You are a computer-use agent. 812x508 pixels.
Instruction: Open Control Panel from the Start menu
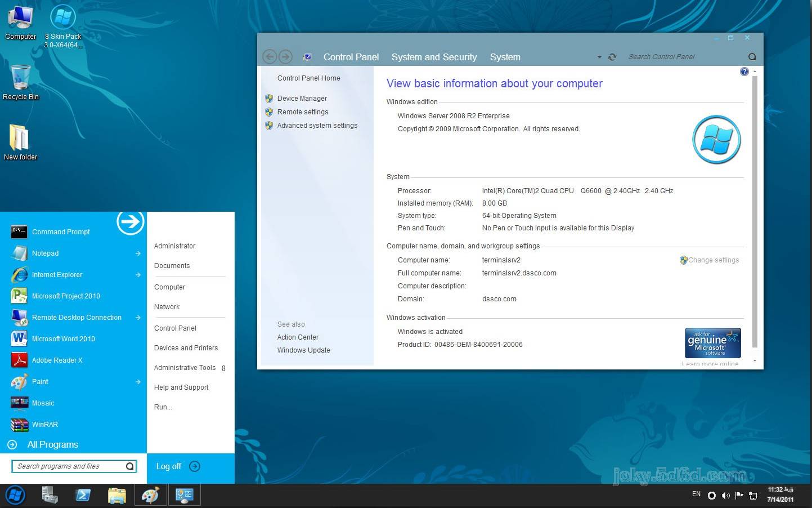(175, 328)
